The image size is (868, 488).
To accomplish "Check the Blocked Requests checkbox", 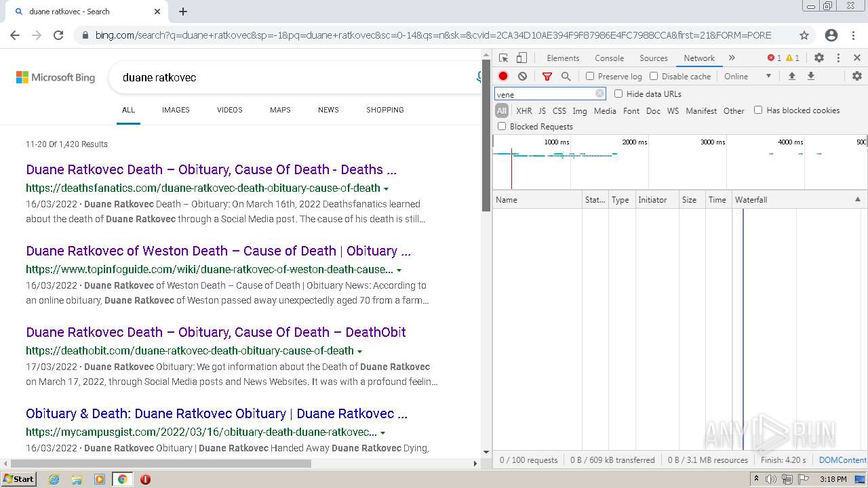I will (x=502, y=126).
